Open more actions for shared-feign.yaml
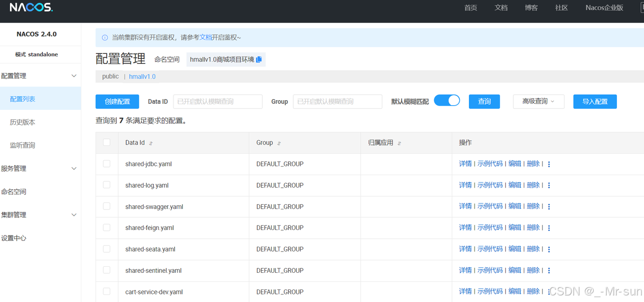The width and height of the screenshot is (644, 302). click(x=549, y=228)
